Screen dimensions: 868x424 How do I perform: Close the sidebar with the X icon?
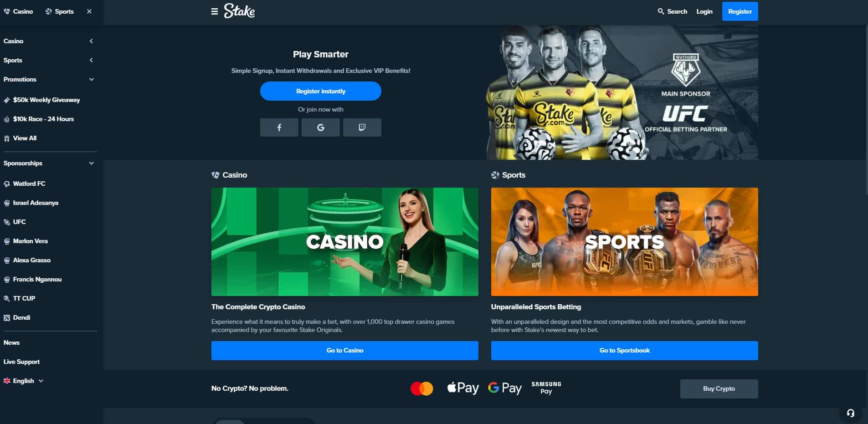[89, 11]
